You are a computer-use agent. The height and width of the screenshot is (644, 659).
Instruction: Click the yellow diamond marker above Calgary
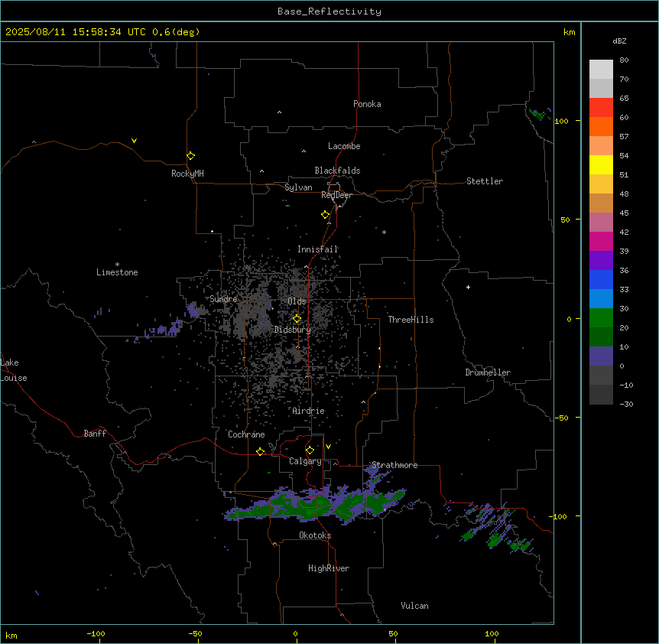tap(310, 450)
